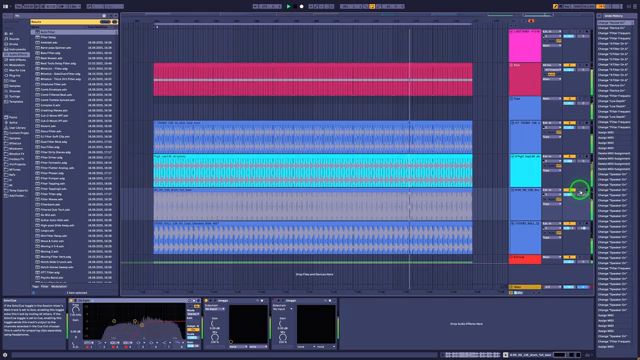
Task: Toggle EQ Eight band 3 activator
Action: 113,347
